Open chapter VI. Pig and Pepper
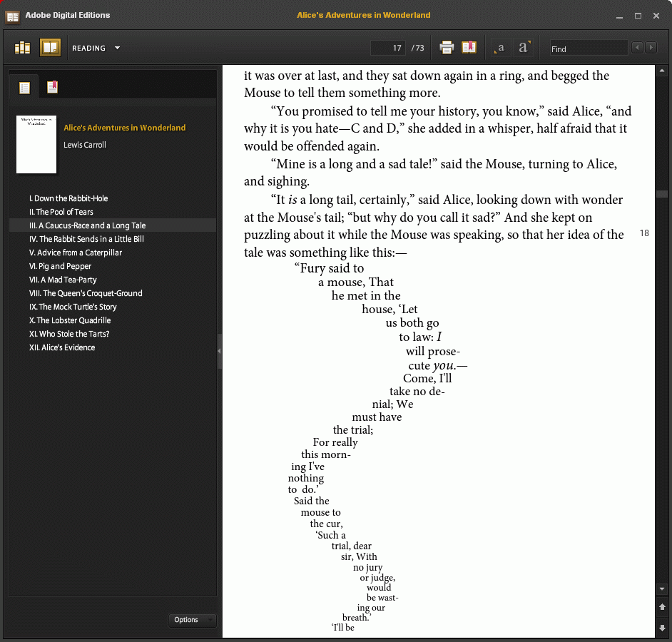The width and height of the screenshot is (672, 642). tap(61, 266)
